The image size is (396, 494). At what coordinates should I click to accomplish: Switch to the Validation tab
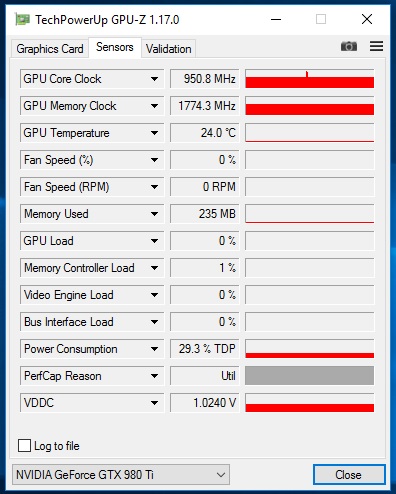pyautogui.click(x=169, y=49)
